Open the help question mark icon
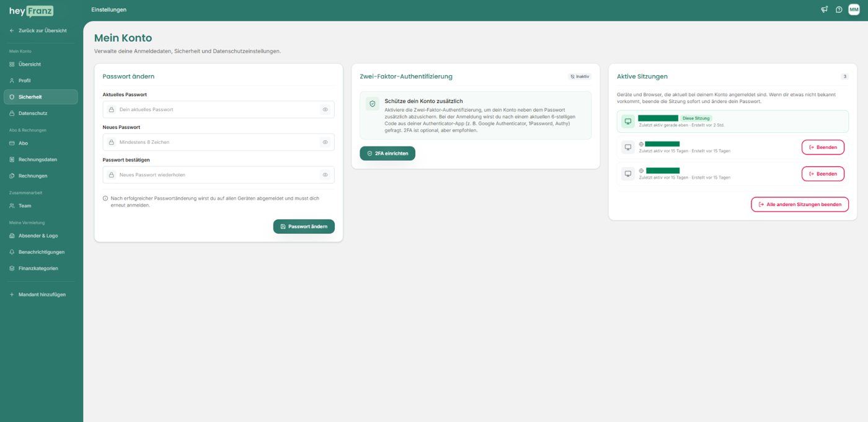This screenshot has width=868, height=422. pyautogui.click(x=839, y=9)
